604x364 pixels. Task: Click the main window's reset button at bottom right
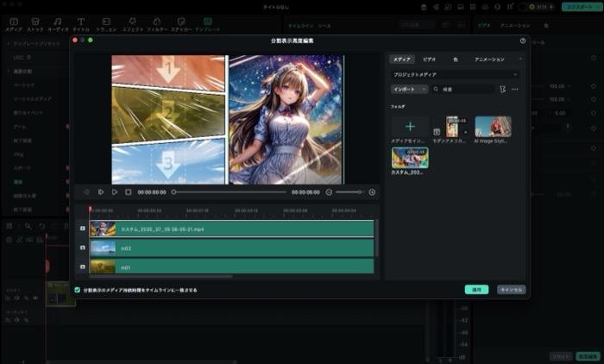coord(561,356)
